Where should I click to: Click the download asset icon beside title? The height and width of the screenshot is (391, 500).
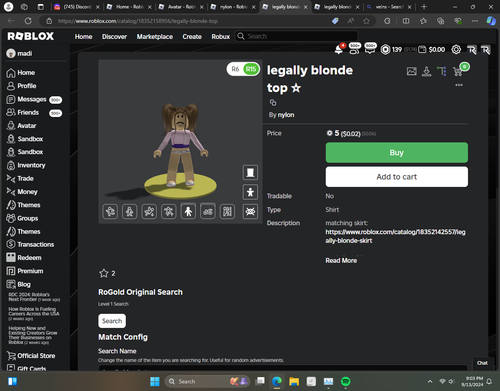tap(426, 71)
